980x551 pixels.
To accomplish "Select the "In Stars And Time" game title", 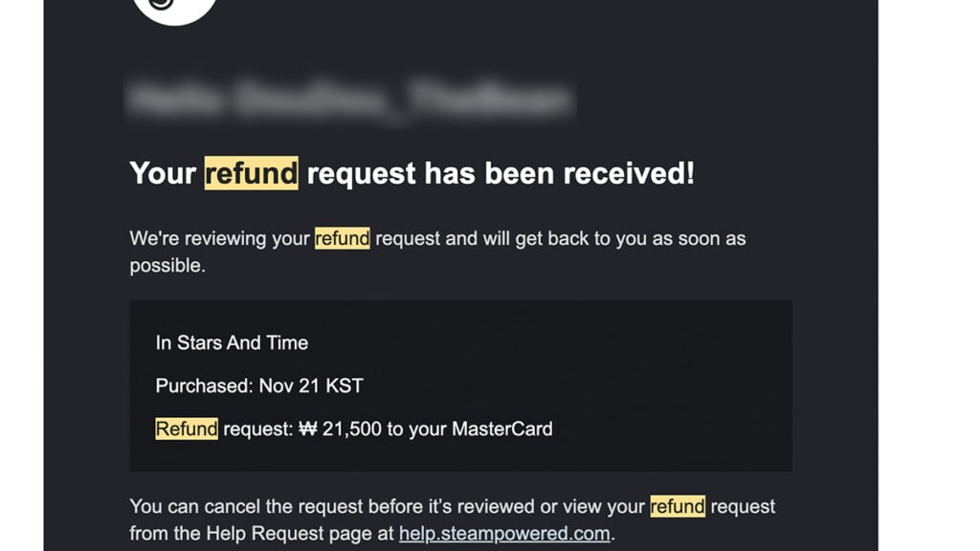I will pos(232,342).
